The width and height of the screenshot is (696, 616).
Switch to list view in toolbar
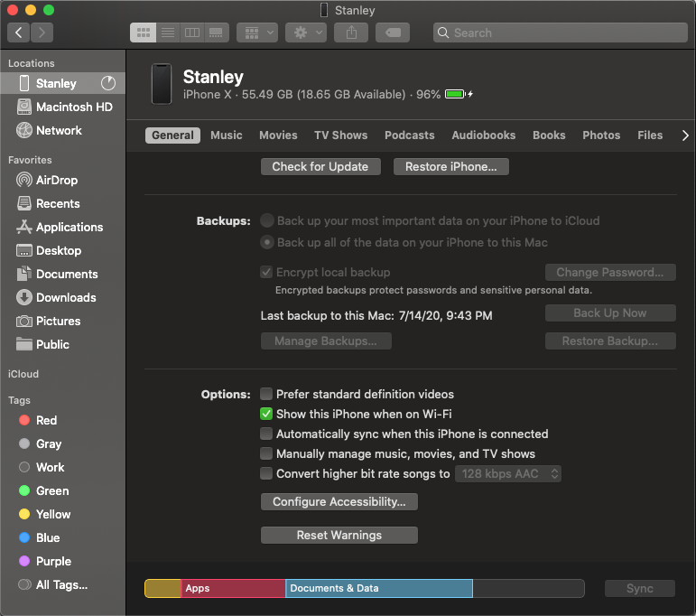168,33
